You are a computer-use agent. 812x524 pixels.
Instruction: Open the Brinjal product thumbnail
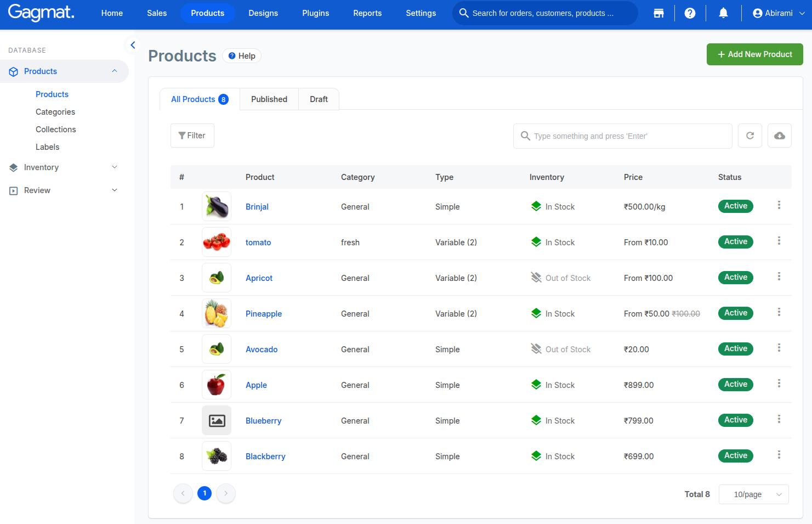pos(217,206)
